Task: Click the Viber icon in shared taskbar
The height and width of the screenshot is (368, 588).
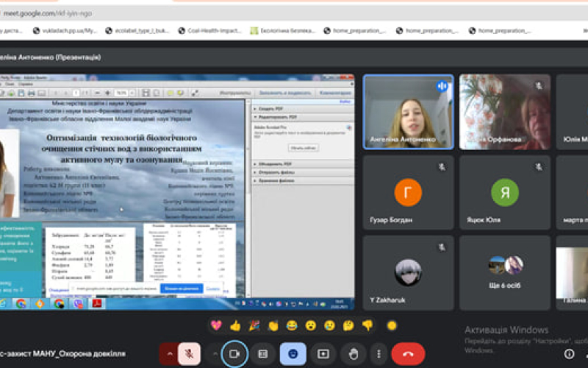Action: click(78, 303)
